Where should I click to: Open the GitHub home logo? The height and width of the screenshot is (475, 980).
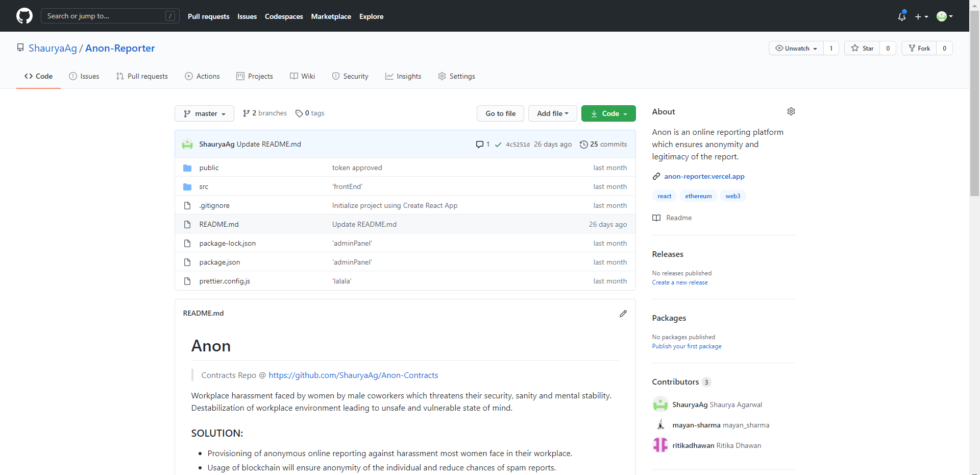[24, 16]
